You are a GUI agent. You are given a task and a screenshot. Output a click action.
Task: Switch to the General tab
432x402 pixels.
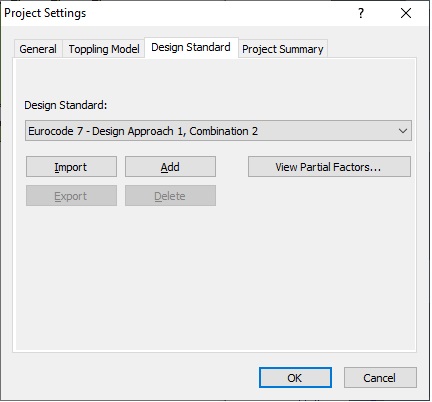tap(38, 49)
